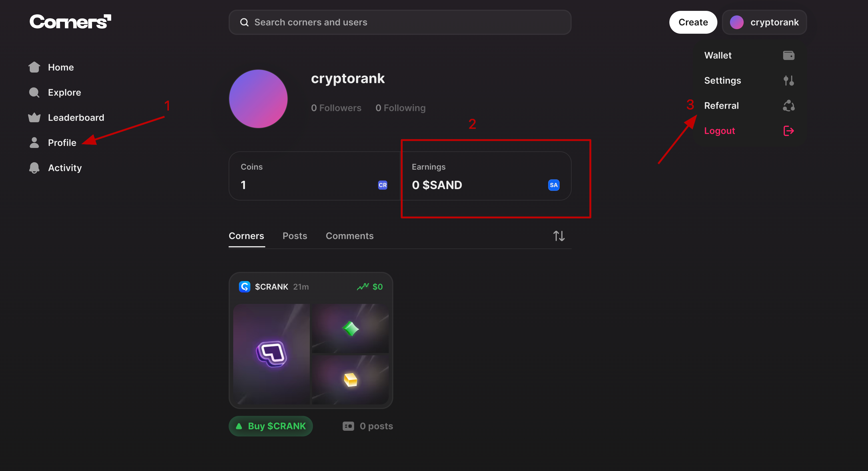Viewport: 868px width, 471px height.
Task: Click the $CRANK token icon on the post
Action: [x=245, y=286]
